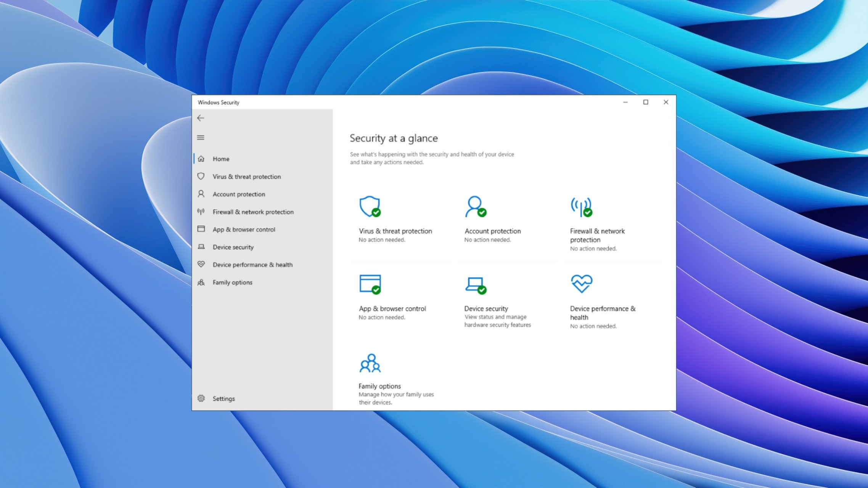Click the shield icon in sidebar
Screen dimensions: 868x488
(x=201, y=176)
